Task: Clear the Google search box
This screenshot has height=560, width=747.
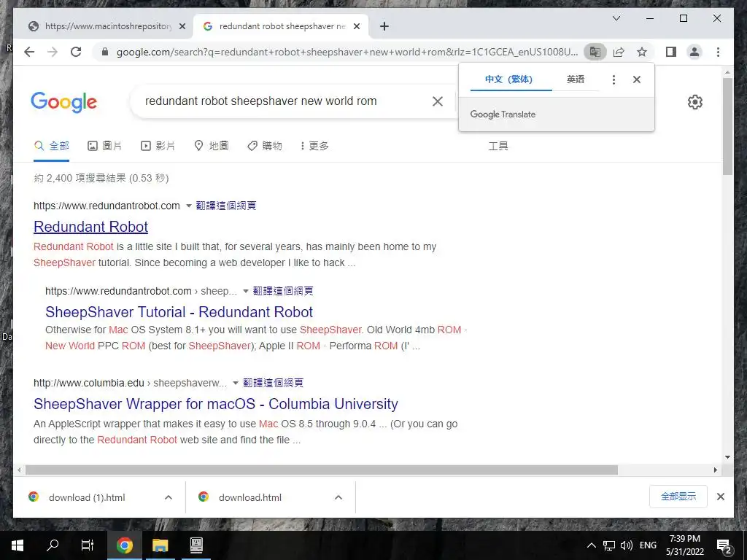Action: point(438,101)
